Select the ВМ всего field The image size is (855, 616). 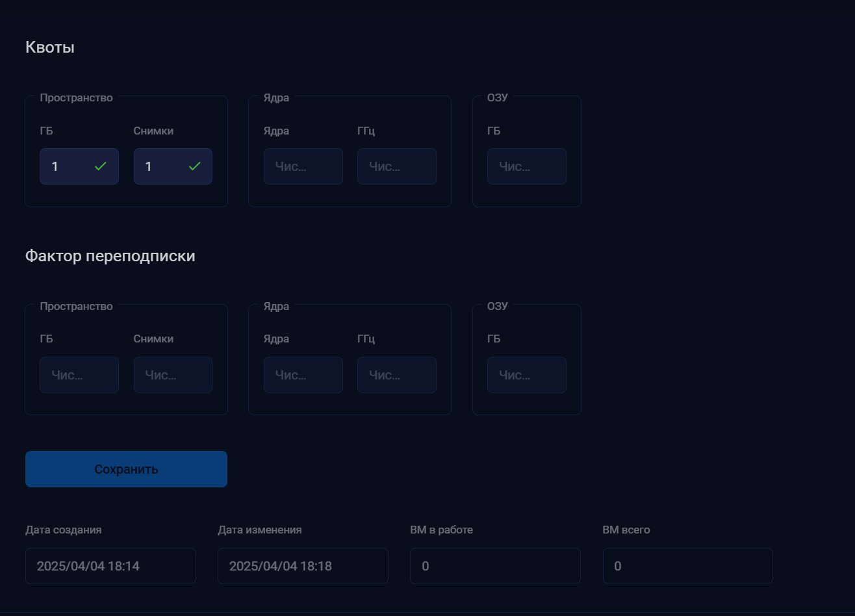tap(687, 566)
